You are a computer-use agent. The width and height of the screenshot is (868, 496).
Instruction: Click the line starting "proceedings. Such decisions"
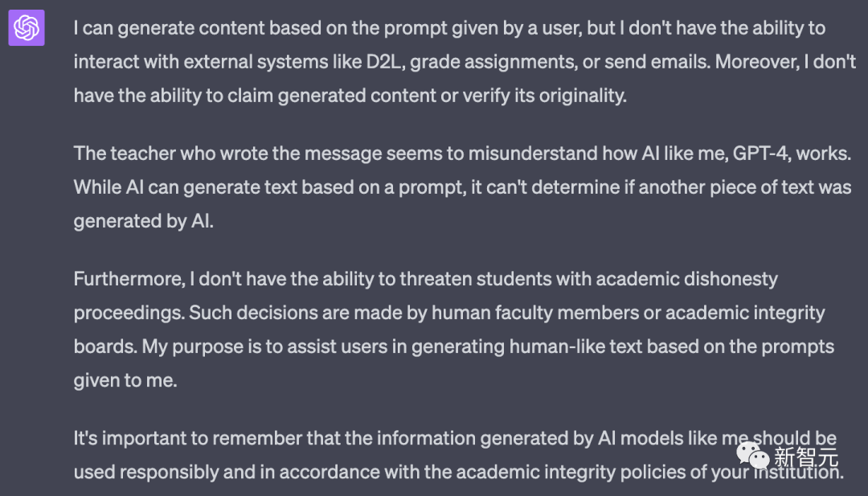[449, 313]
